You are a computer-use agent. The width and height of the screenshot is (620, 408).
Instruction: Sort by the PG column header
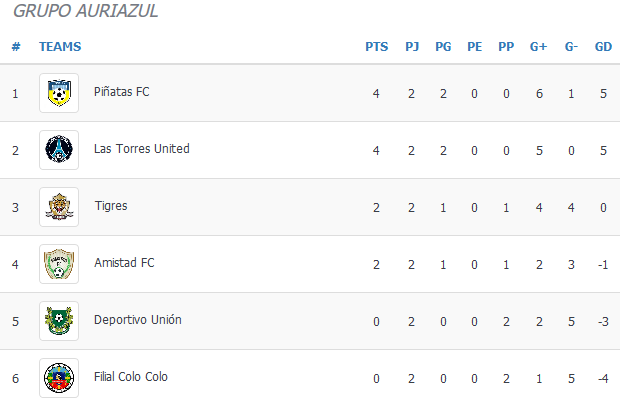click(x=443, y=47)
